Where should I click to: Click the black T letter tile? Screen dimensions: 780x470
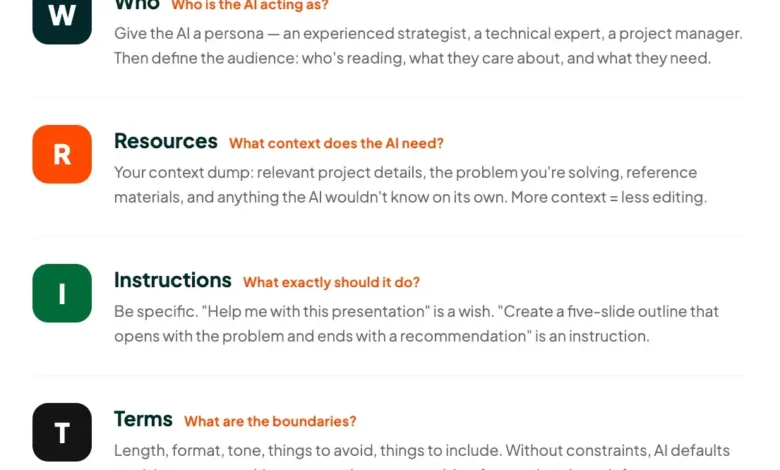[x=62, y=432]
